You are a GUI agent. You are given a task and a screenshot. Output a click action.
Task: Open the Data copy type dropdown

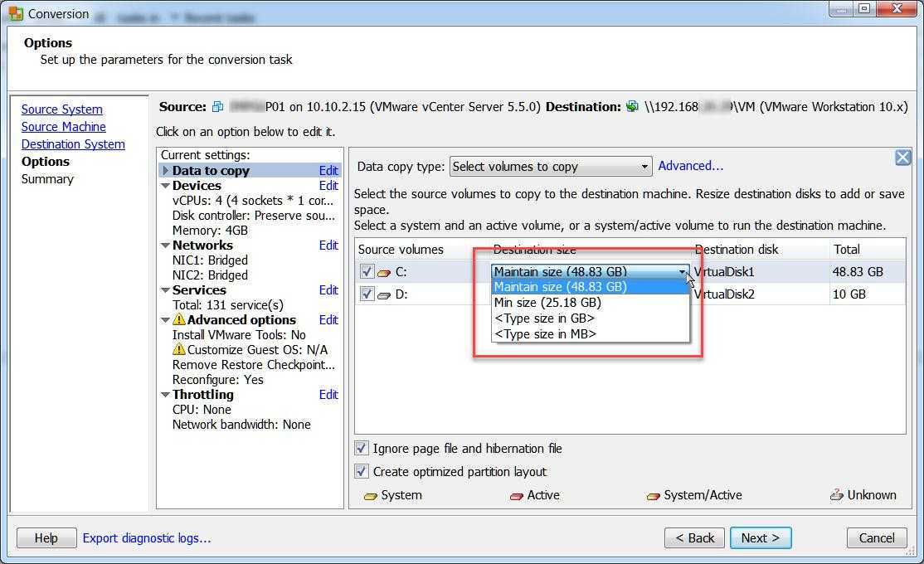(551, 167)
